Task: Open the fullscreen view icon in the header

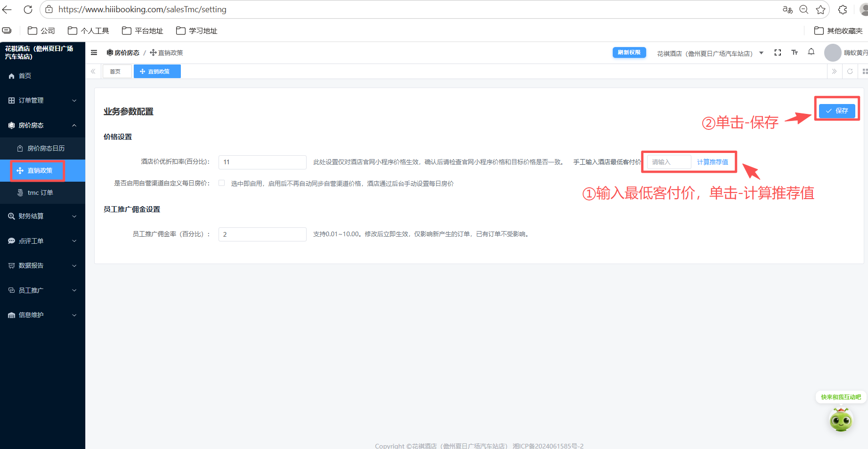Action: click(778, 52)
